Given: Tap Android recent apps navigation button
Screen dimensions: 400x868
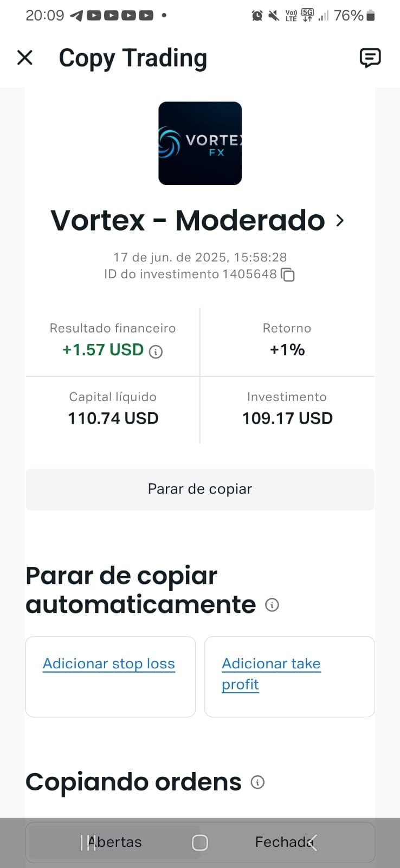Looking at the screenshot, I should pyautogui.click(x=87, y=843).
